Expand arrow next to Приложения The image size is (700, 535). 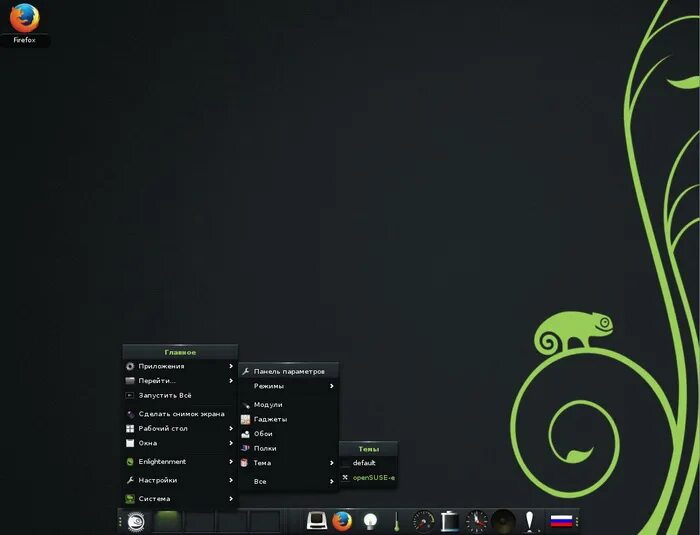pyautogui.click(x=231, y=366)
